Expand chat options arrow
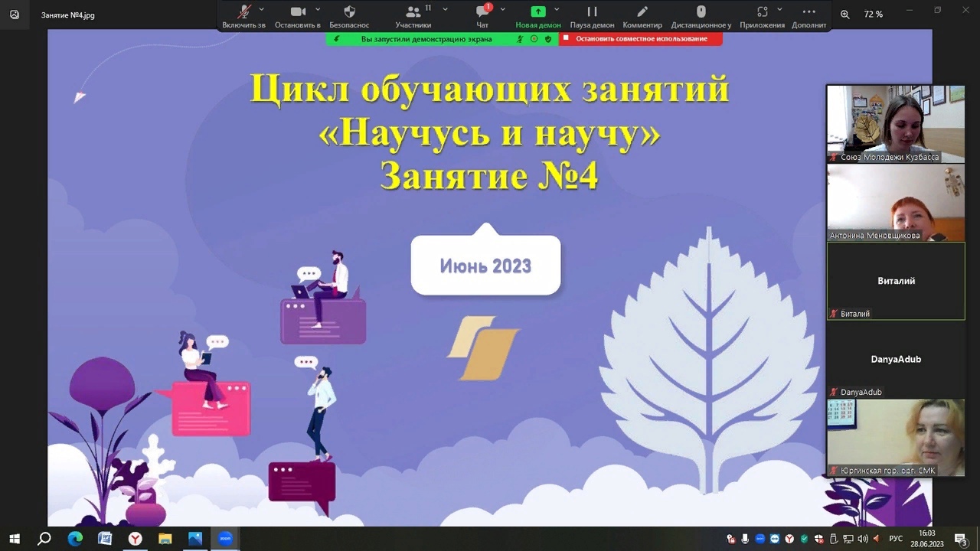Viewport: 980px width, 551px height. [502, 9]
